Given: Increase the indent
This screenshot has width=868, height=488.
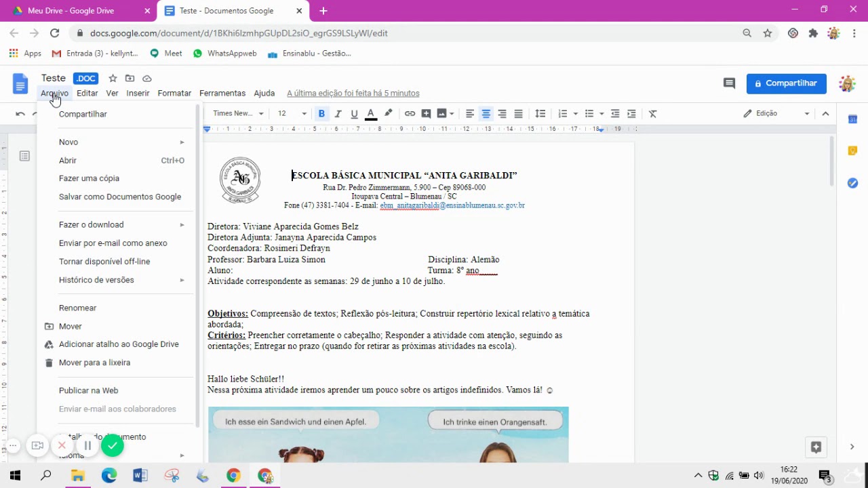Looking at the screenshot, I should pyautogui.click(x=631, y=114).
